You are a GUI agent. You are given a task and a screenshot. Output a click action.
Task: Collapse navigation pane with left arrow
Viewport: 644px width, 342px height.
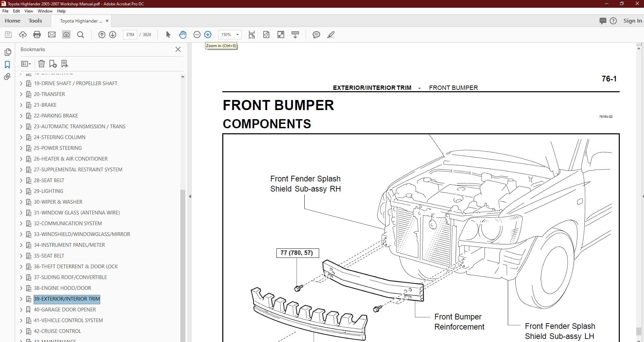click(190, 196)
